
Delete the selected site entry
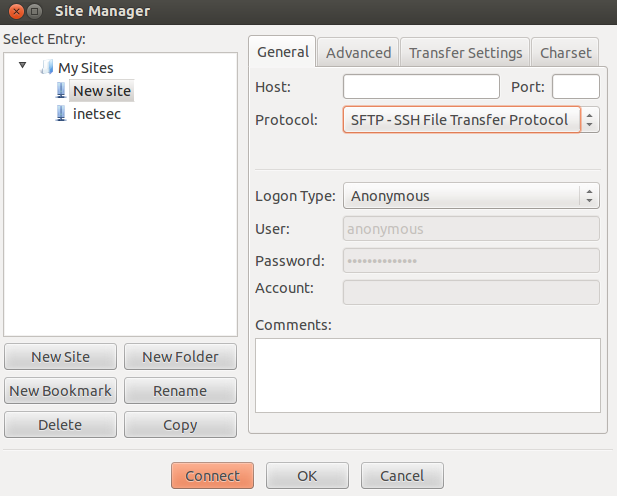pyautogui.click(x=61, y=425)
